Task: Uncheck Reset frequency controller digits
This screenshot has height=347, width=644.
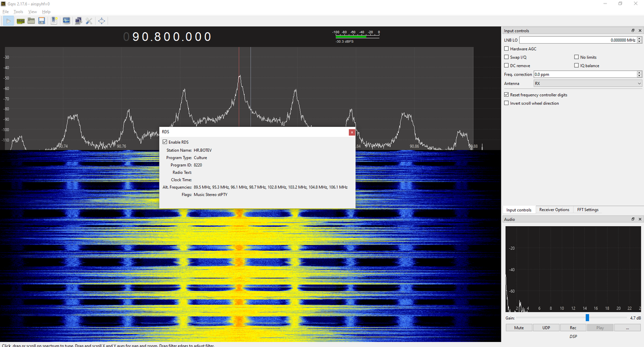Action: (x=507, y=95)
